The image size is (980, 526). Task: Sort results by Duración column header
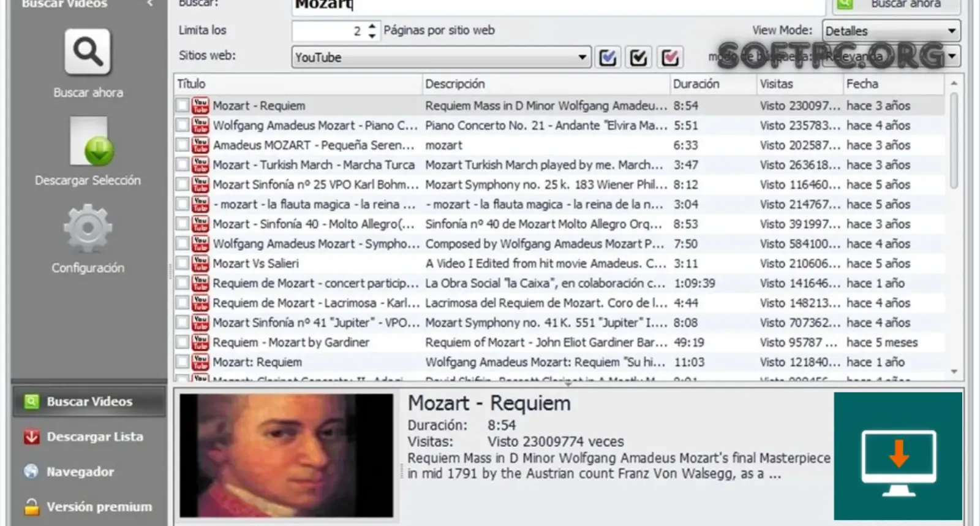tap(714, 84)
